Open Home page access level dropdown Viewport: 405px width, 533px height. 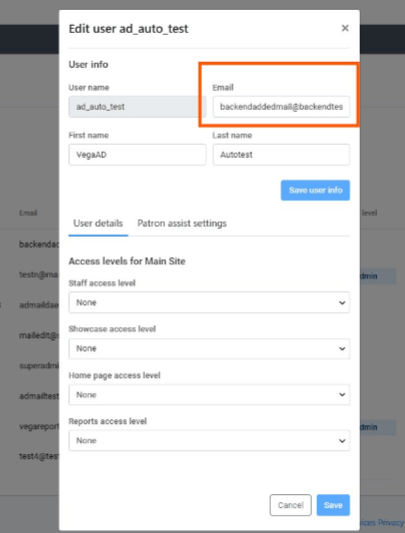[x=209, y=395]
